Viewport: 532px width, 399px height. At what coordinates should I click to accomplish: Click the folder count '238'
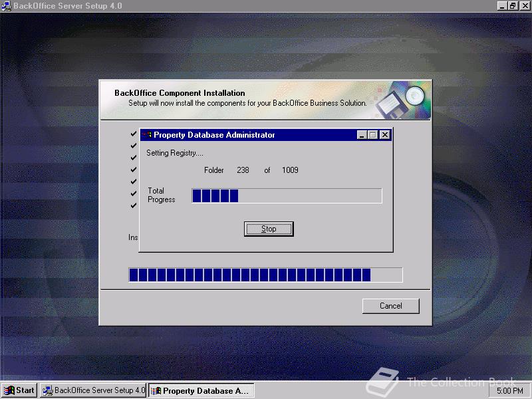pyautogui.click(x=243, y=170)
